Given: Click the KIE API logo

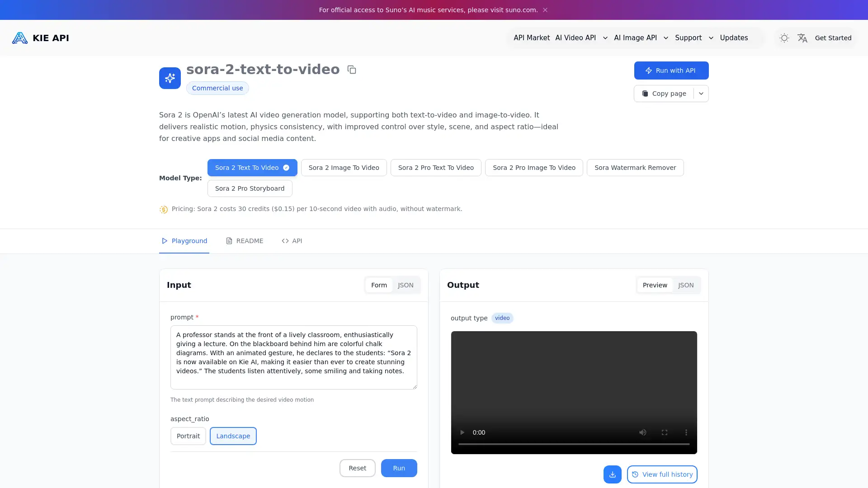Looking at the screenshot, I should pos(41,38).
